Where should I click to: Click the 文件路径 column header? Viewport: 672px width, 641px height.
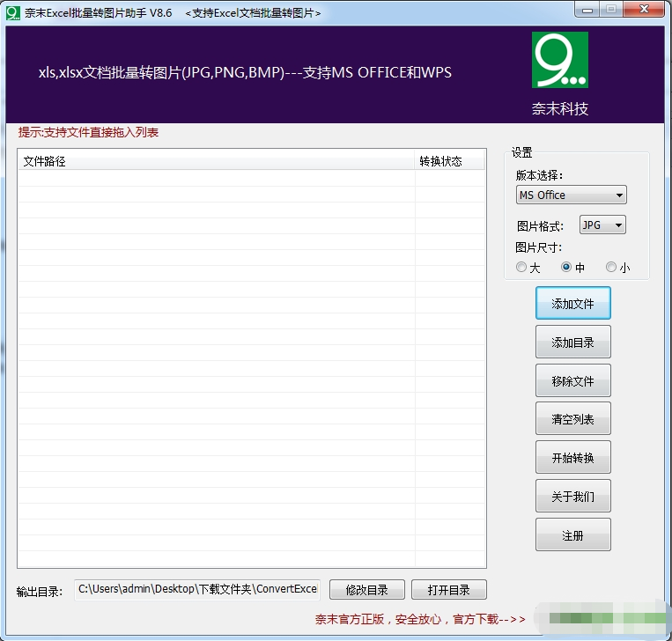216,161
